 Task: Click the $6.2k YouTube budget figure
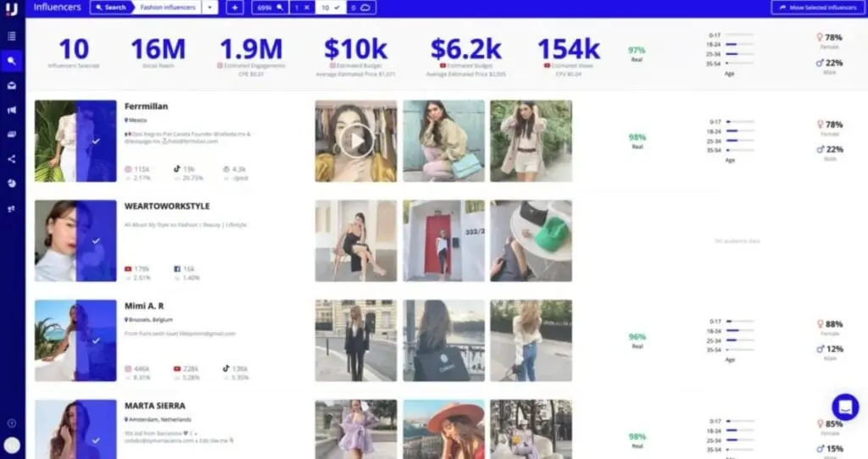(465, 49)
